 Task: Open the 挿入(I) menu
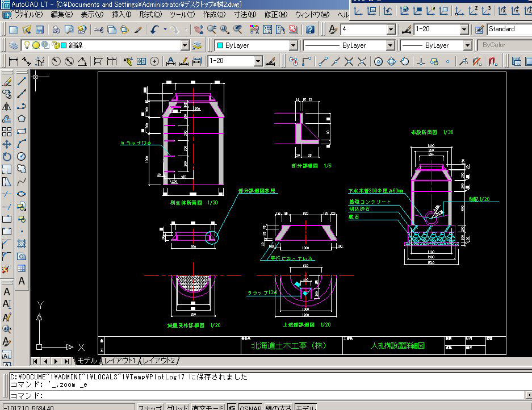click(x=122, y=15)
